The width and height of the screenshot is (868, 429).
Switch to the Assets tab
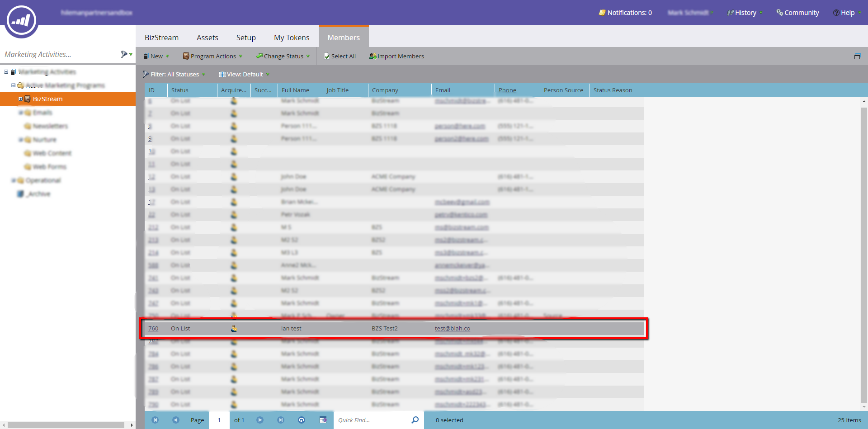click(208, 38)
